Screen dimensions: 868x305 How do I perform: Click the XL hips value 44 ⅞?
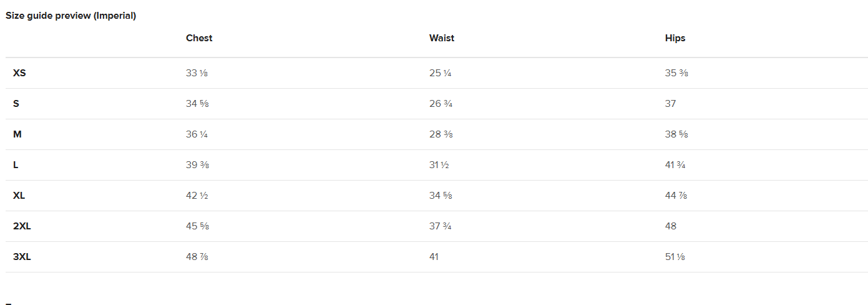[x=676, y=196]
